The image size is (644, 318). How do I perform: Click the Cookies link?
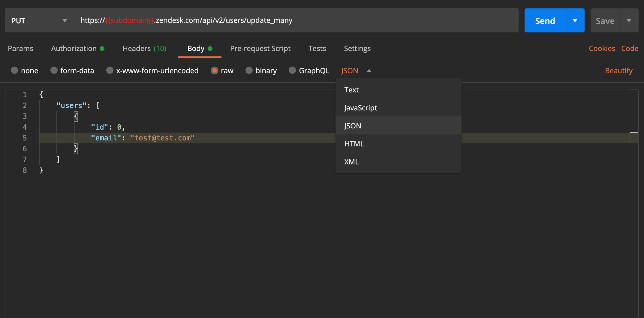[602, 48]
